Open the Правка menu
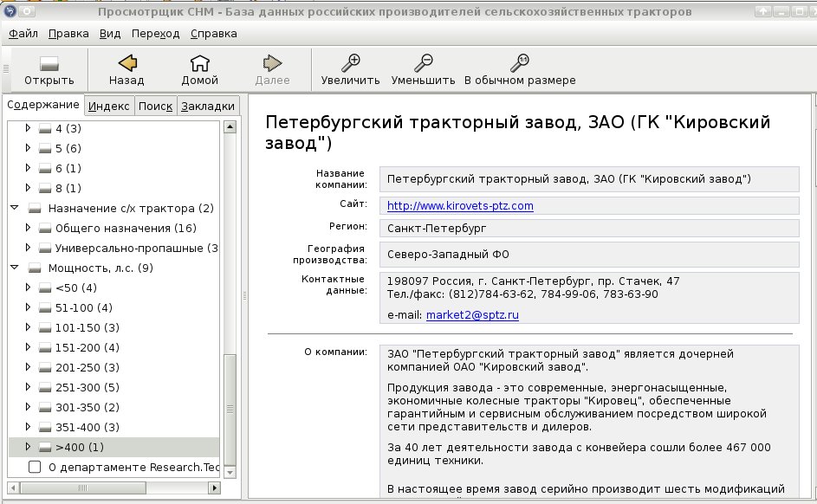 (x=68, y=34)
